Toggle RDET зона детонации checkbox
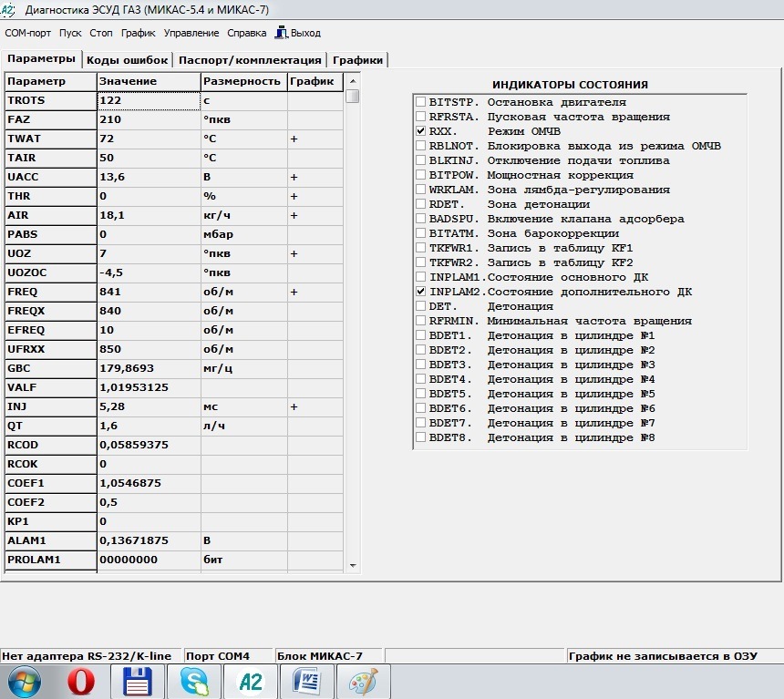The image size is (784, 699). pyautogui.click(x=421, y=204)
